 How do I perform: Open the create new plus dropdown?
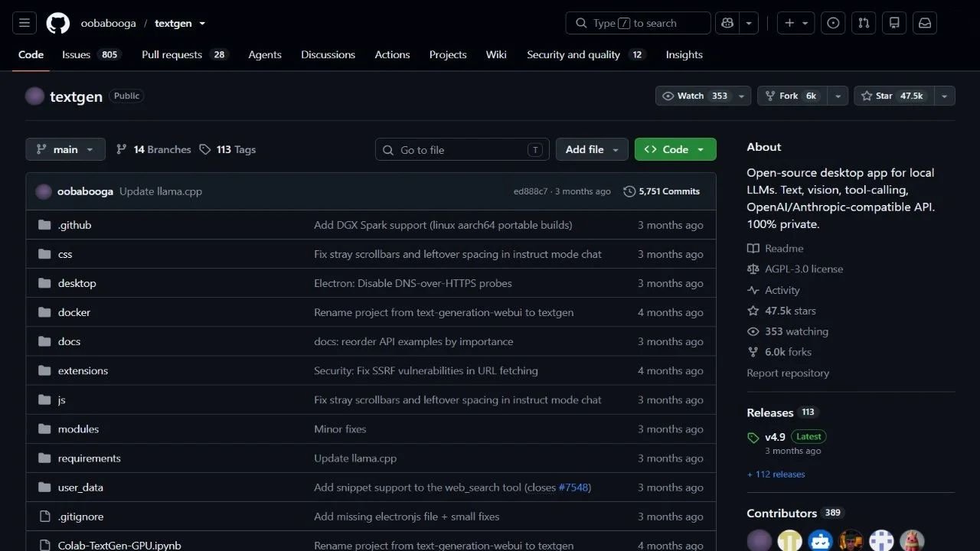point(796,23)
